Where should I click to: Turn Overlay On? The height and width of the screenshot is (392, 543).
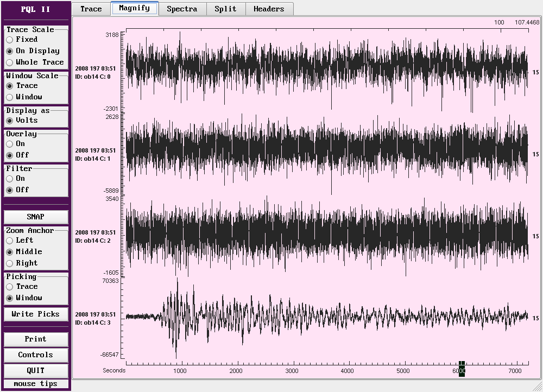(x=10, y=144)
